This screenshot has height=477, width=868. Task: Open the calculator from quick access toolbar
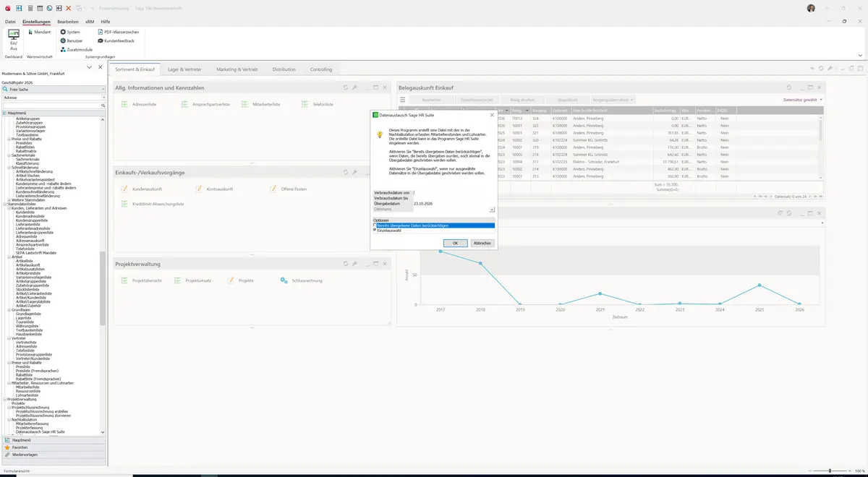(x=30, y=8)
